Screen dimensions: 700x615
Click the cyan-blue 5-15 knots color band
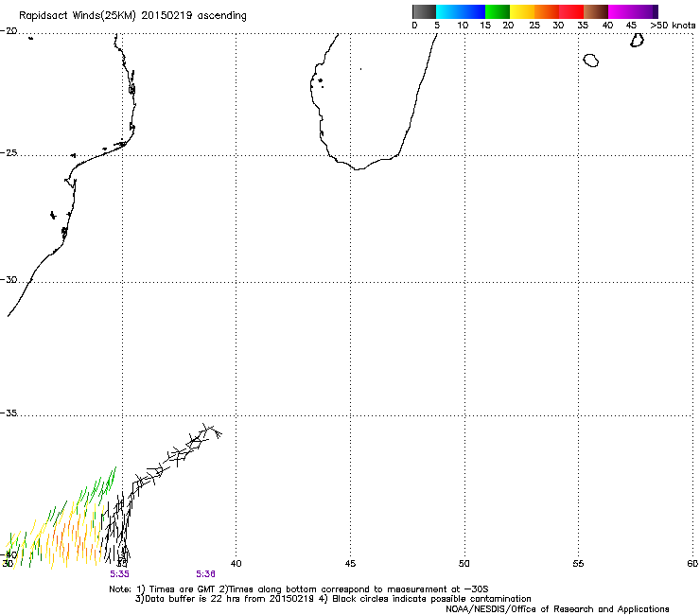[461, 11]
